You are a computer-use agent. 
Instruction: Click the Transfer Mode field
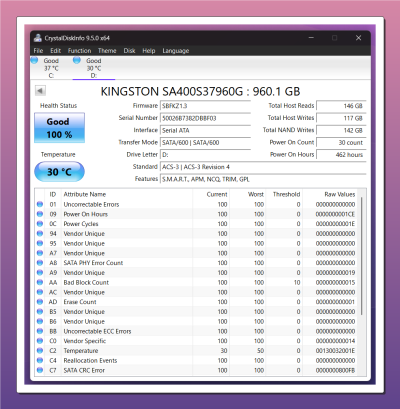coord(205,142)
